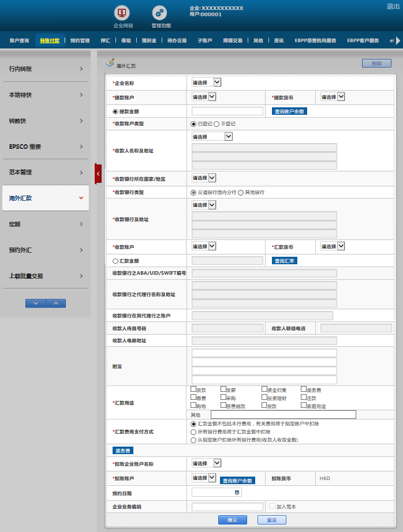403x532 pixels.
Task: Click the down arrow button below sidebar
Action: pos(35,303)
